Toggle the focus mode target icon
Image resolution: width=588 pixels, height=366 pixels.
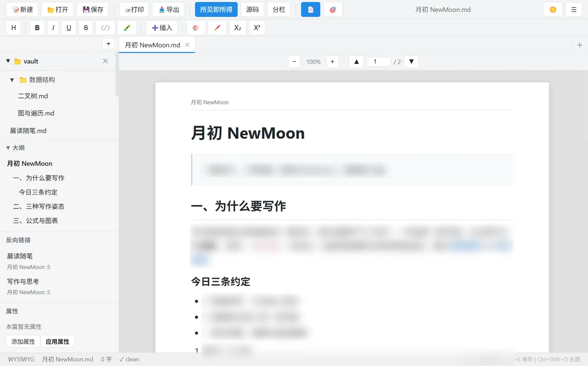333,9
